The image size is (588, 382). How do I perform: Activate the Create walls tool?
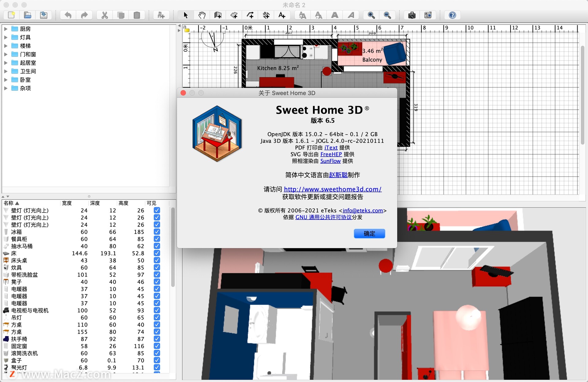[218, 15]
